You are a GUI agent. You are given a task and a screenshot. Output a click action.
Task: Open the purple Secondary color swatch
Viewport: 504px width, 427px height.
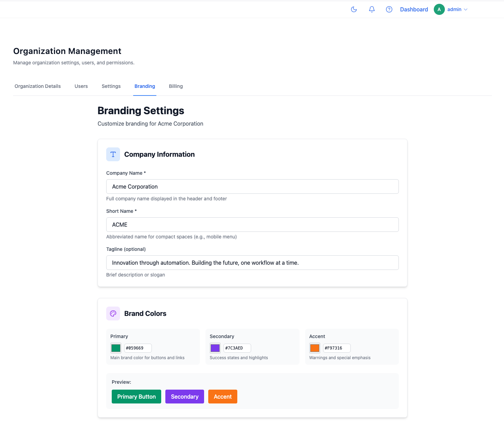pos(215,348)
